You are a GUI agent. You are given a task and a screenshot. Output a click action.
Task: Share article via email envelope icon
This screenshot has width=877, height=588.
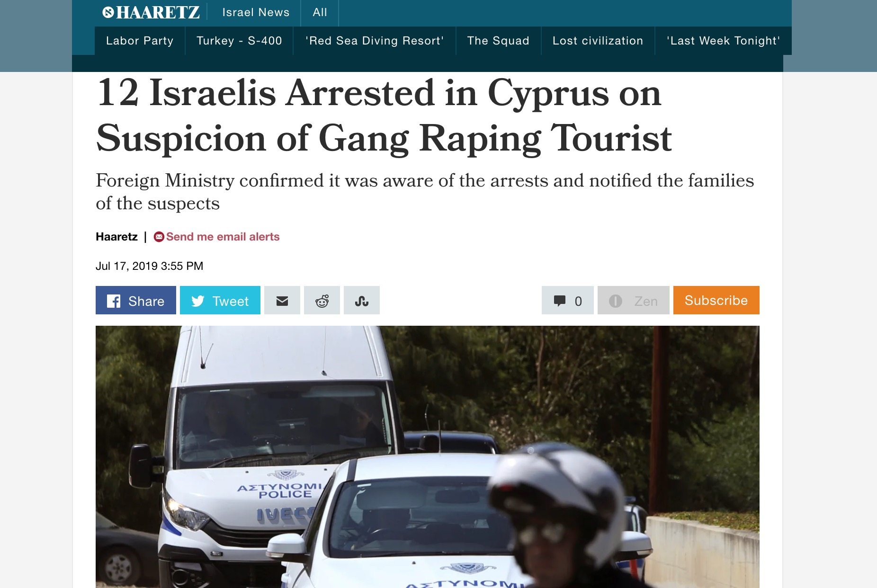282,300
